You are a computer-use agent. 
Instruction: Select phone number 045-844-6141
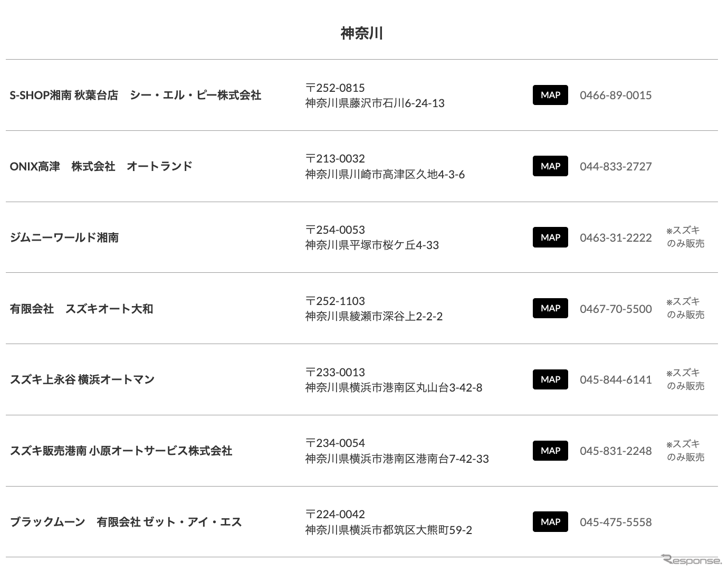tap(616, 380)
